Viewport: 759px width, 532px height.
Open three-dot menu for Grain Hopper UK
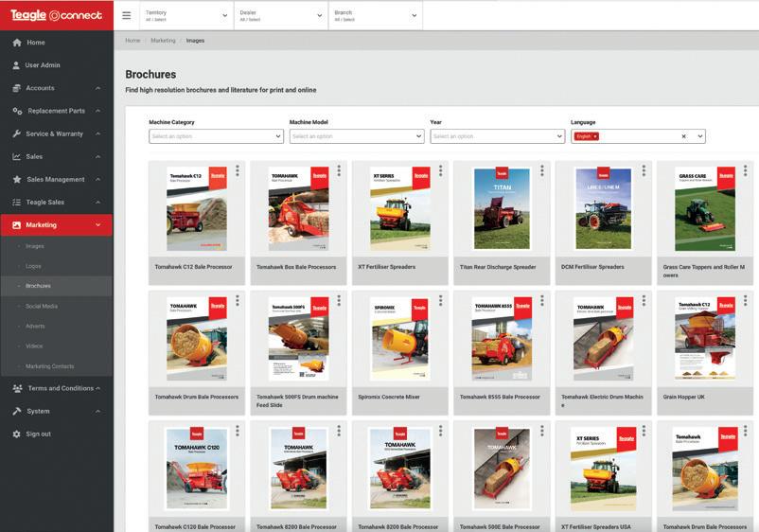(746, 301)
